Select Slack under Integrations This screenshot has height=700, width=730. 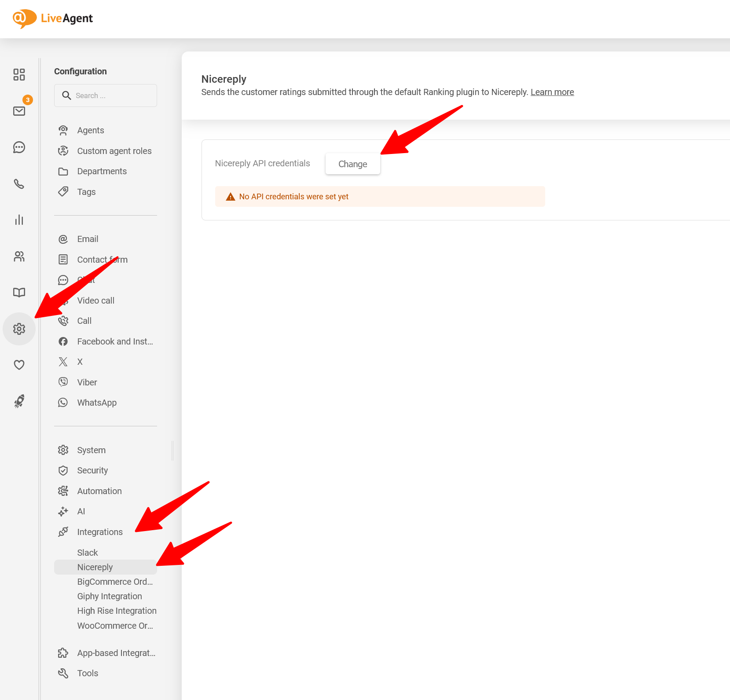point(88,553)
